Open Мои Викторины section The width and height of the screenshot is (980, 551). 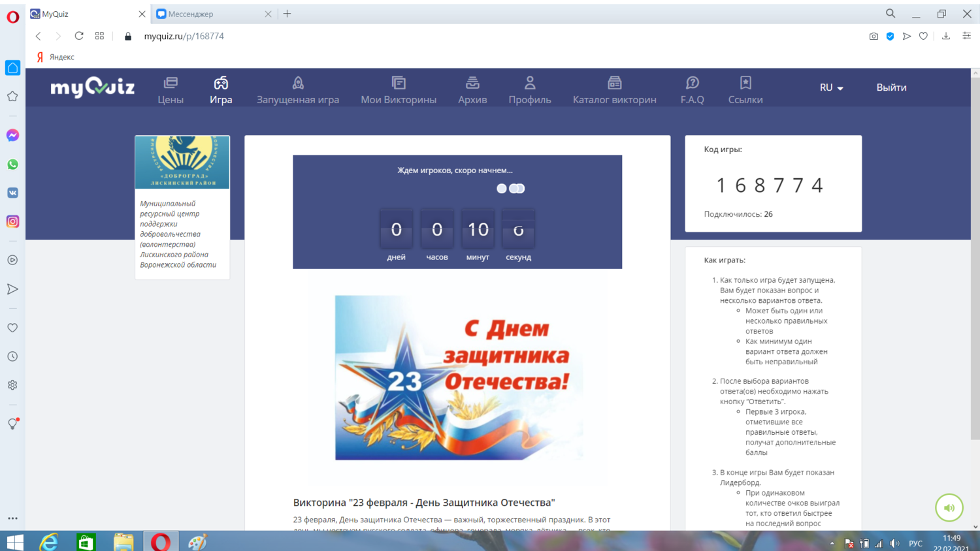[399, 90]
